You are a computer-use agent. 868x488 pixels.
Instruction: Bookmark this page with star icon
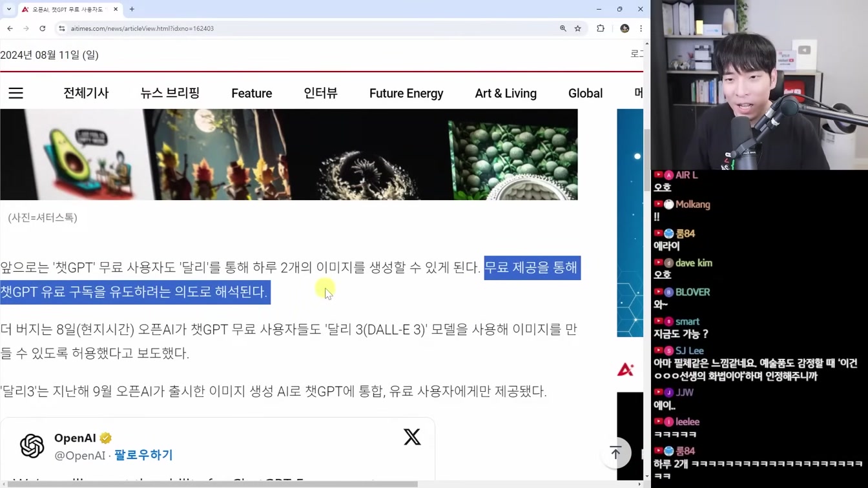[578, 28]
